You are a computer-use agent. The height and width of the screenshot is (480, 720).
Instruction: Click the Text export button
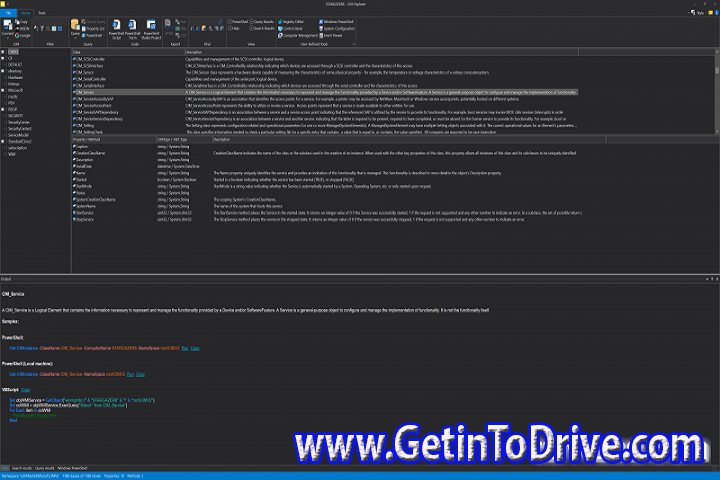tap(180, 22)
